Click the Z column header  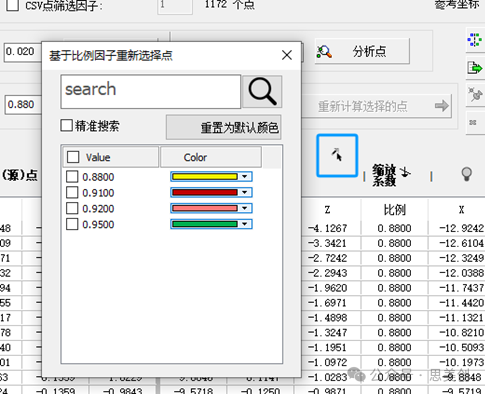tap(327, 210)
